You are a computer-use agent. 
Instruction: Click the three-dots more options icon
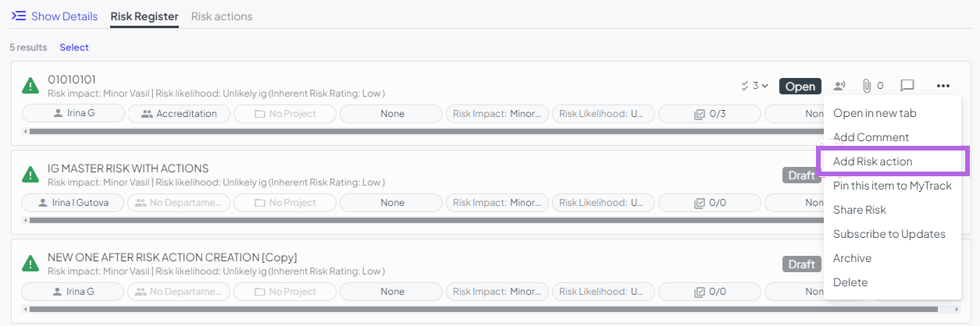point(943,86)
